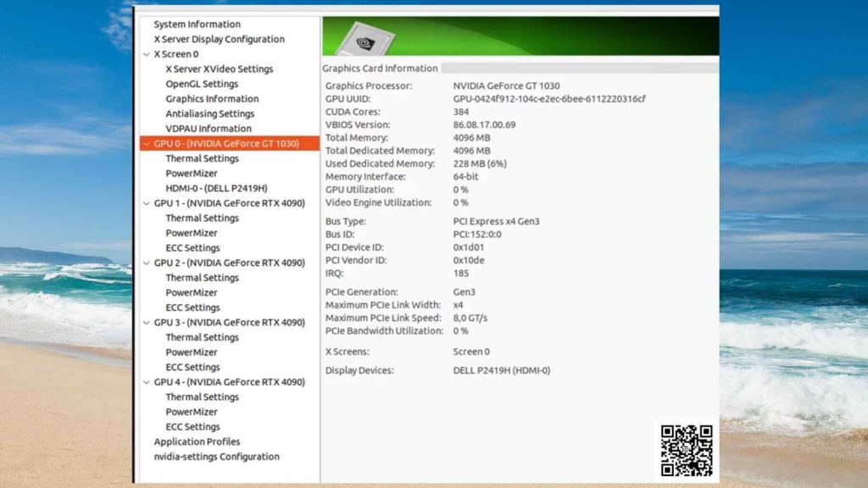Click the Graphics Processor value NVIDIA GeForce GT 1030
This screenshot has width=868, height=488.
click(x=506, y=86)
